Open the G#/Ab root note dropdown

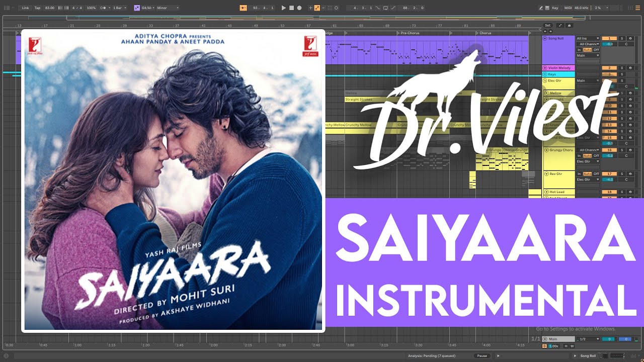(149, 8)
